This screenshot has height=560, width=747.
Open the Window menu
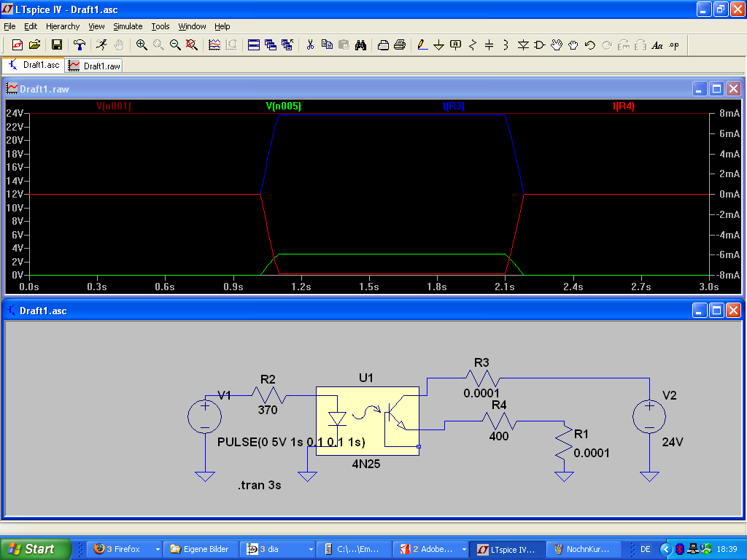[x=192, y=26]
